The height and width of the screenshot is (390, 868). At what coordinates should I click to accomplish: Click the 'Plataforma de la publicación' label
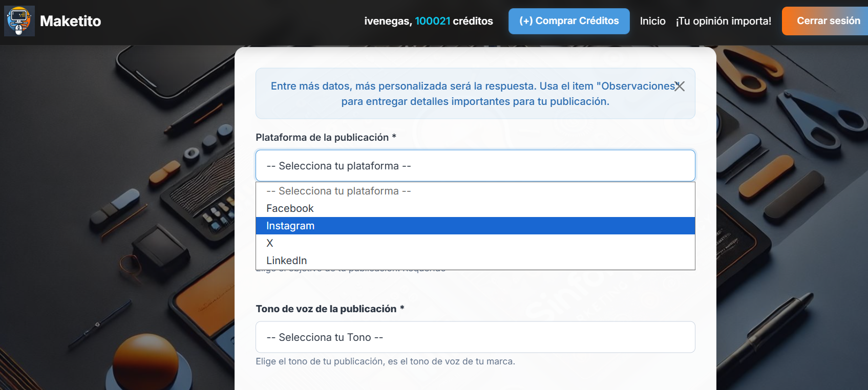coord(326,137)
